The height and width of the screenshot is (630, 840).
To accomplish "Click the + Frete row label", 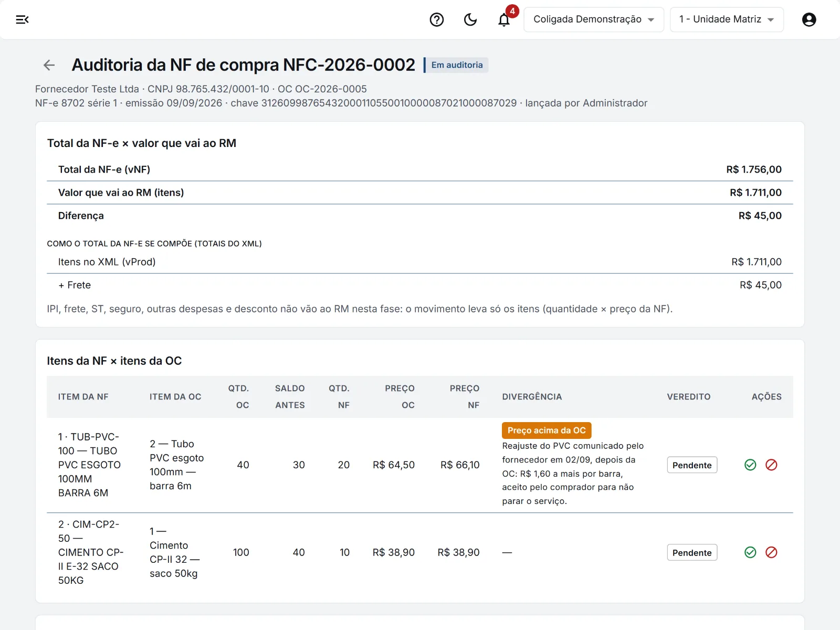I will pos(74,285).
